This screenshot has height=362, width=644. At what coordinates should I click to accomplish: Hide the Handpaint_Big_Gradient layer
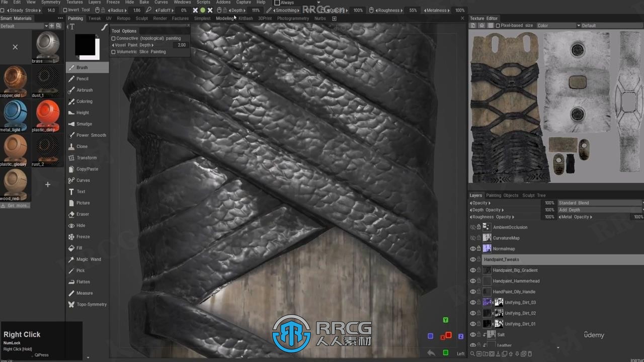[472, 270]
